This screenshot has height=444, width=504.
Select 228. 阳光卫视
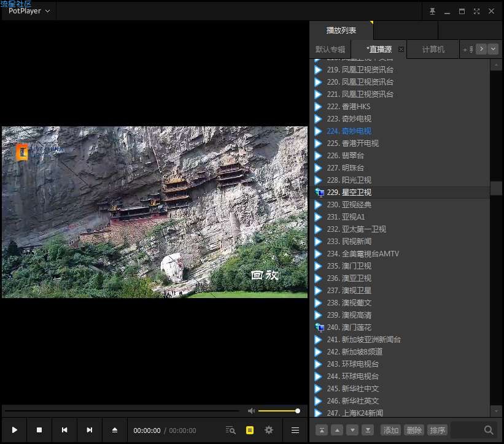pyautogui.click(x=400, y=180)
